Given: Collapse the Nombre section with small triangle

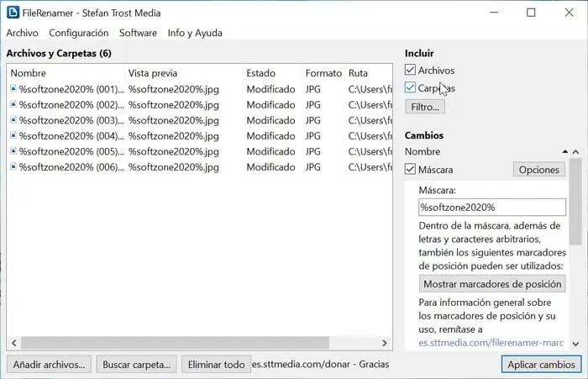Looking at the screenshot, I should 564,151.
